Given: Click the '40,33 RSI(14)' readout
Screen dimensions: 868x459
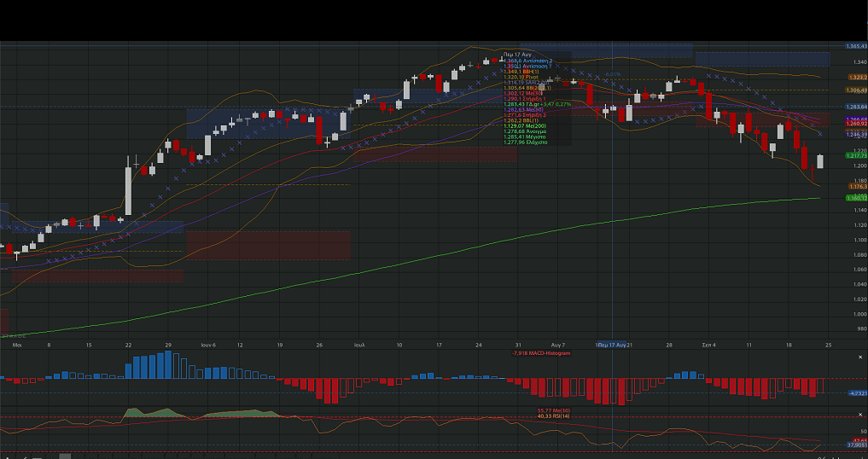Looking at the screenshot, I should [554, 415].
